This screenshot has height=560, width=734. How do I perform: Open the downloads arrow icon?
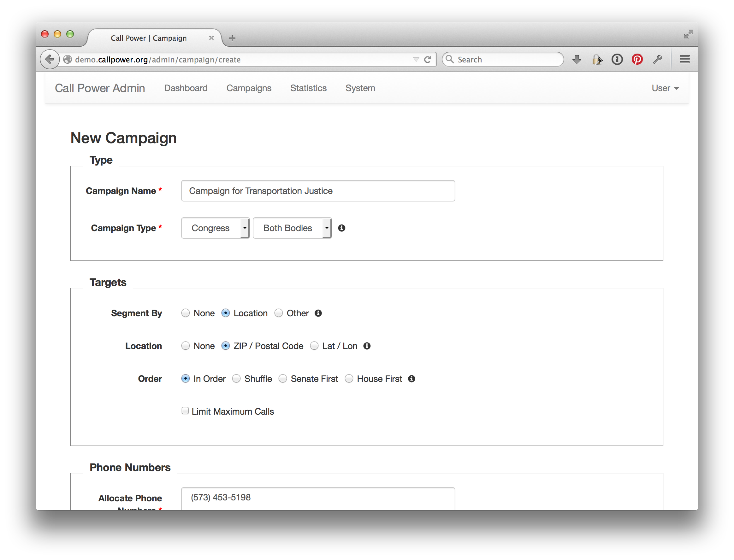pyautogui.click(x=577, y=60)
